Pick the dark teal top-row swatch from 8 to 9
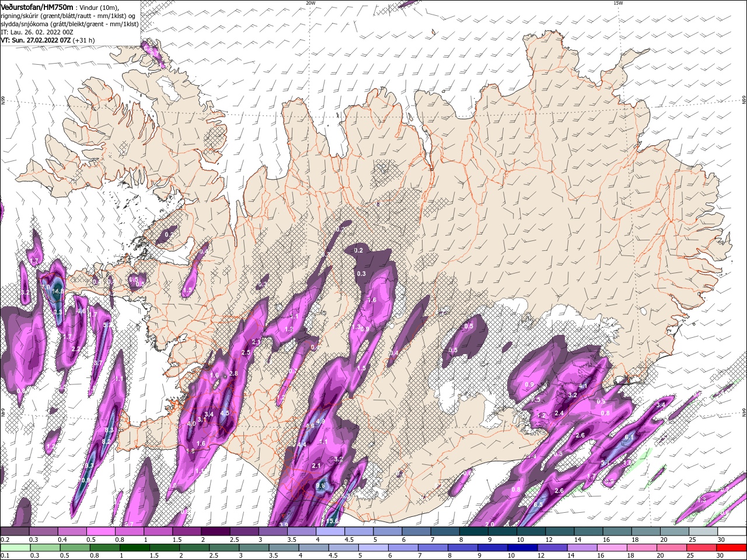Screen dimensions: 747x560 473,531
